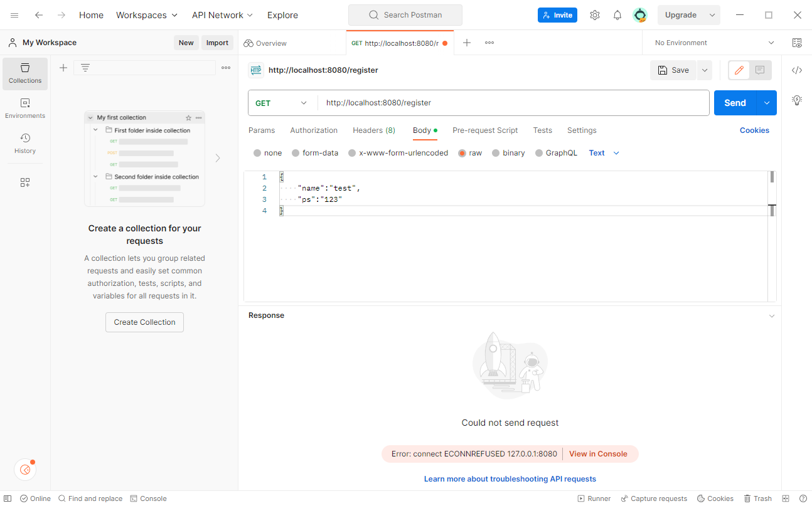Open the info lightbulb icon
The width and height of the screenshot is (812, 506).
click(797, 100)
